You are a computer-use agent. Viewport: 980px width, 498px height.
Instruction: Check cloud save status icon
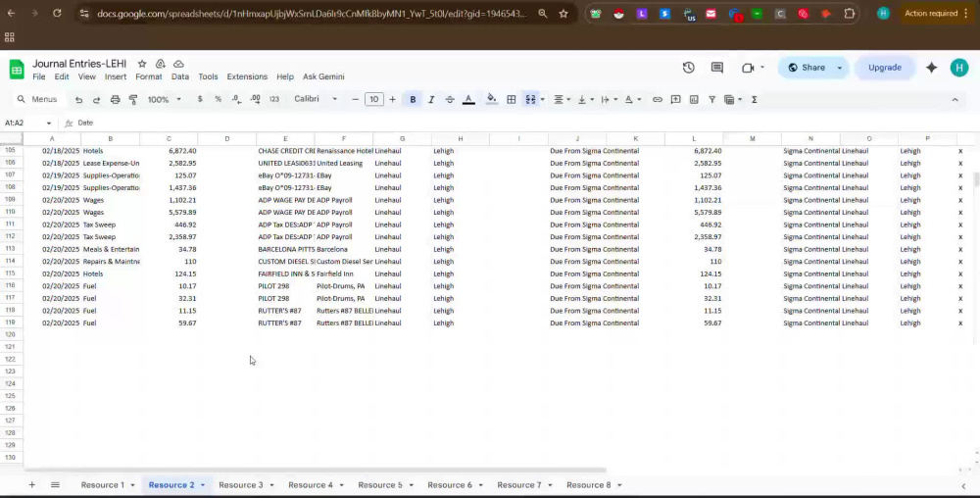[178, 64]
